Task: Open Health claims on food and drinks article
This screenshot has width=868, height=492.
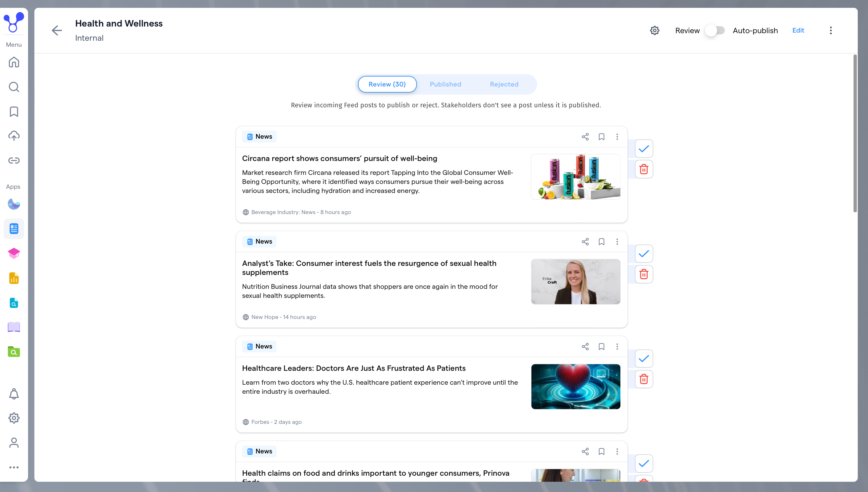Action: pos(375,475)
